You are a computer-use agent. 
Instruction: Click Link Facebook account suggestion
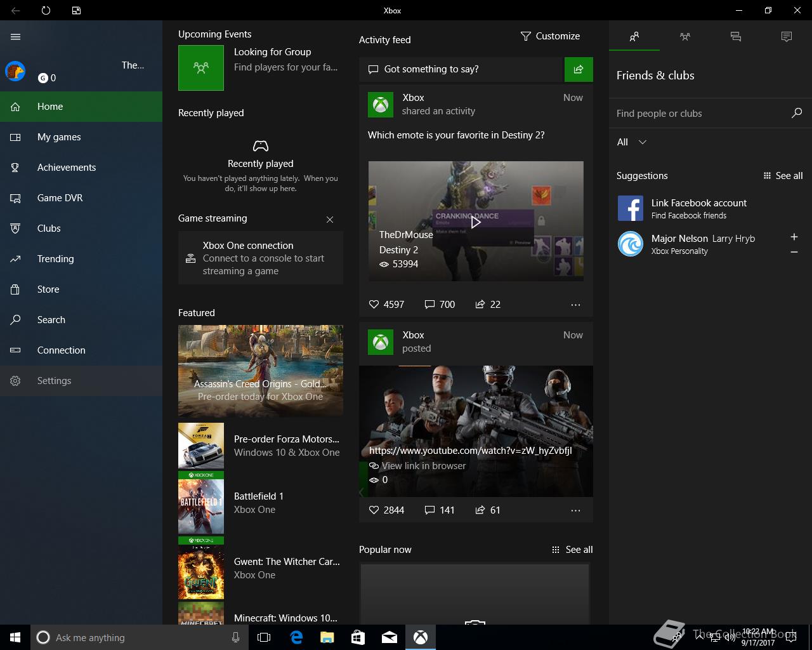pyautogui.click(x=710, y=208)
